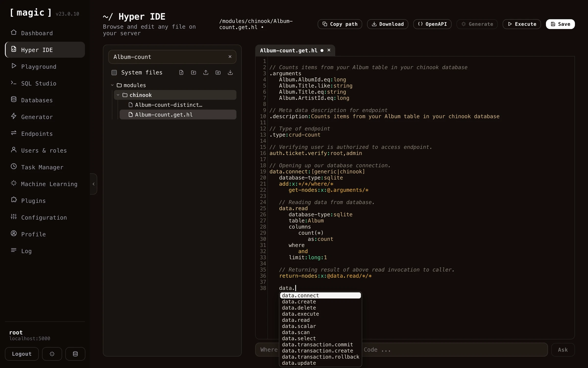Click the Machine Learning sparkle icon
Image resolution: width=588 pixels, height=368 pixels.
point(14,183)
